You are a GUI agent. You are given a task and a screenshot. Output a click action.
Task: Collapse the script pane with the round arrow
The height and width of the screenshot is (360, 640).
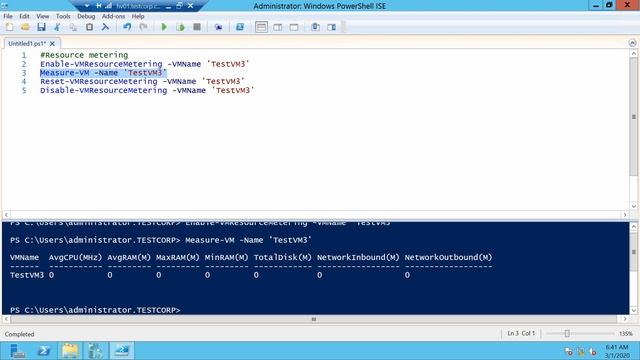pyautogui.click(x=632, y=43)
